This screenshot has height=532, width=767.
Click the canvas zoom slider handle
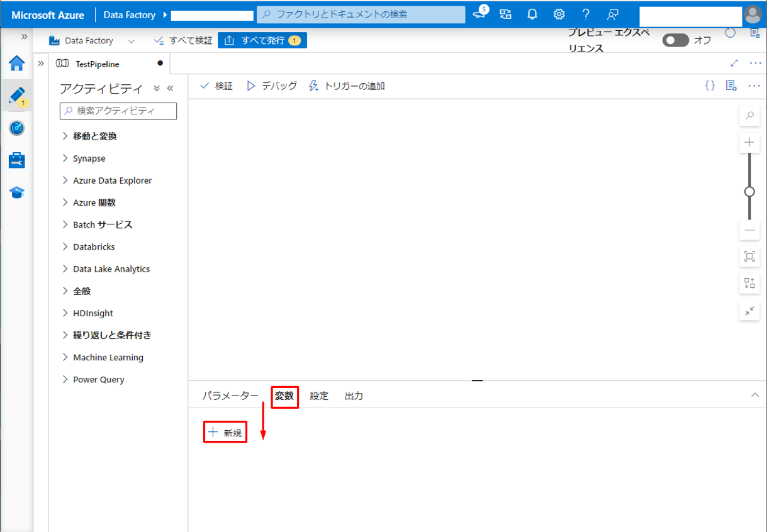pos(749,191)
